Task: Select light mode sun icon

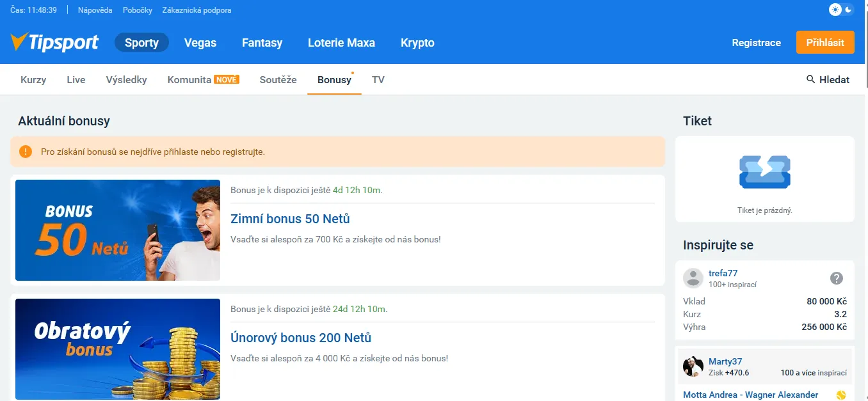Action: (835, 10)
